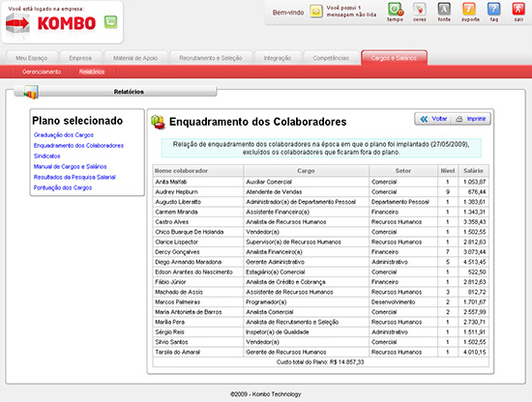Click the Voltar back button
The height and width of the screenshot is (402, 532).
tap(433, 119)
